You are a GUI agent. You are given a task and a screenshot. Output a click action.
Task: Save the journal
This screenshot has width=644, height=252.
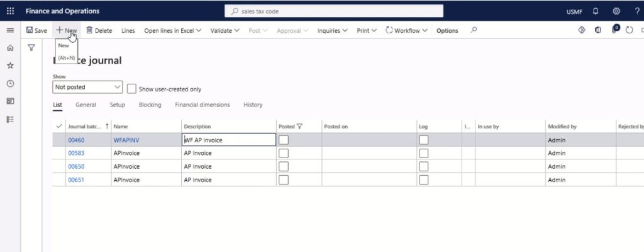[x=36, y=30]
